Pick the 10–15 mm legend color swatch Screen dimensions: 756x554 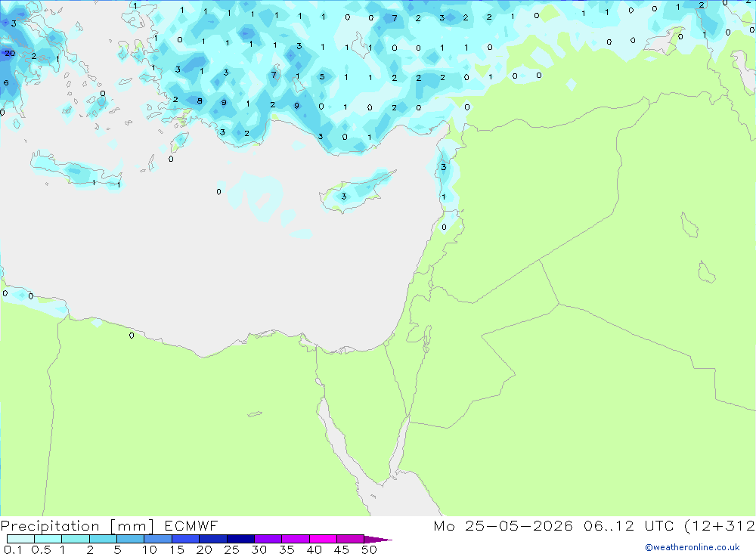(x=158, y=539)
